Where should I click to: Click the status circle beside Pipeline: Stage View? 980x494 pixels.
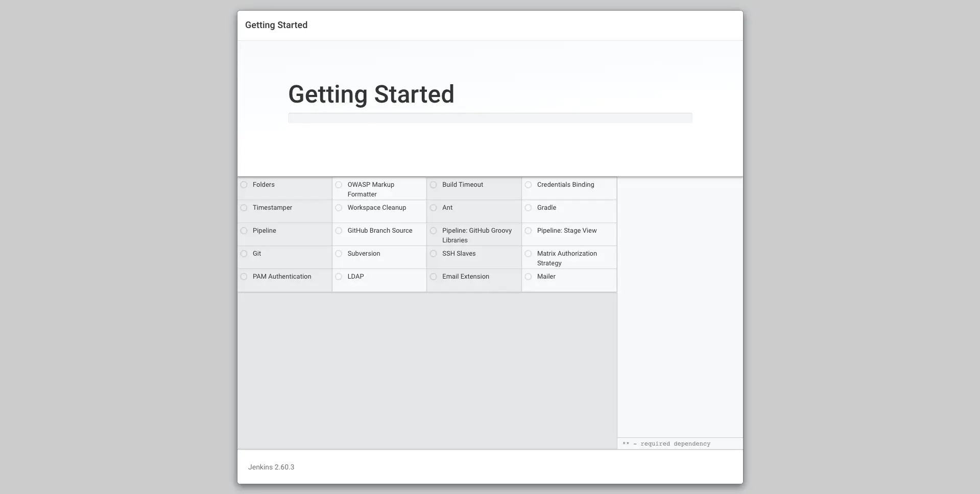click(x=529, y=231)
